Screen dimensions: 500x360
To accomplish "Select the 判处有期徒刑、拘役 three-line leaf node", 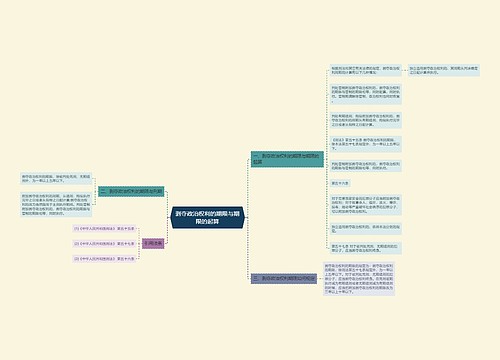I will click(365, 120).
